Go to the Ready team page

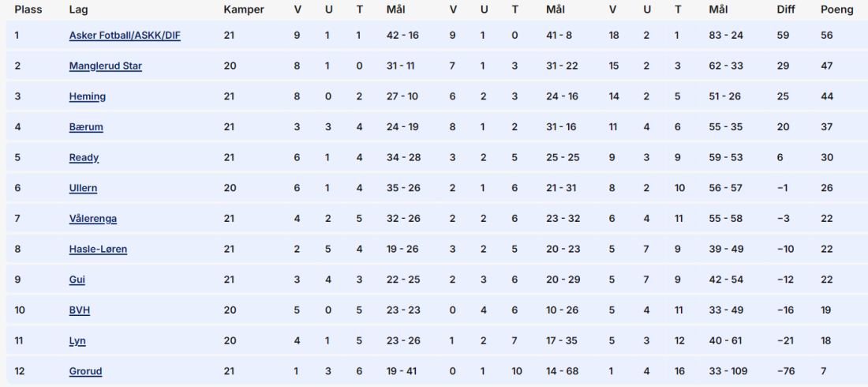pyautogui.click(x=84, y=158)
